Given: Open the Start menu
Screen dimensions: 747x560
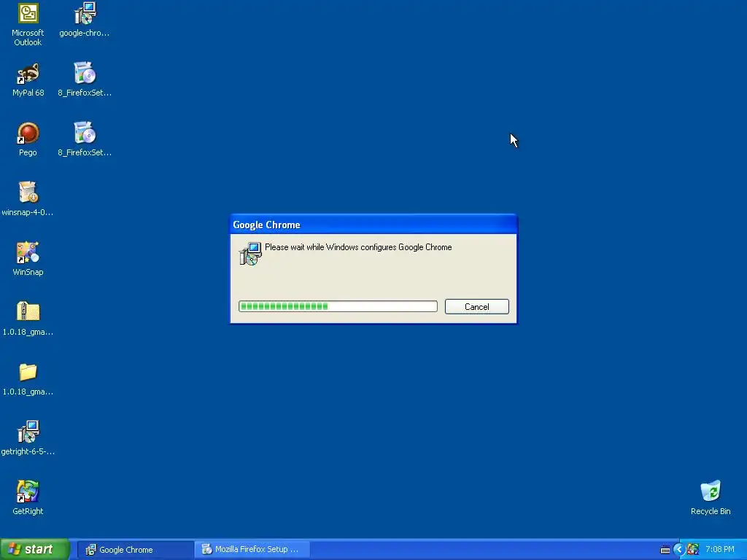Looking at the screenshot, I should point(35,550).
